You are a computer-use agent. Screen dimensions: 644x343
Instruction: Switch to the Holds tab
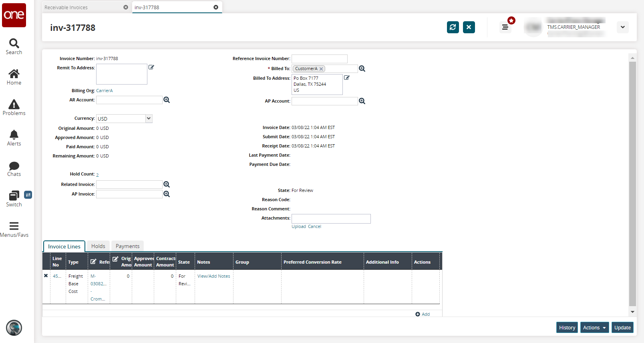[x=98, y=246]
